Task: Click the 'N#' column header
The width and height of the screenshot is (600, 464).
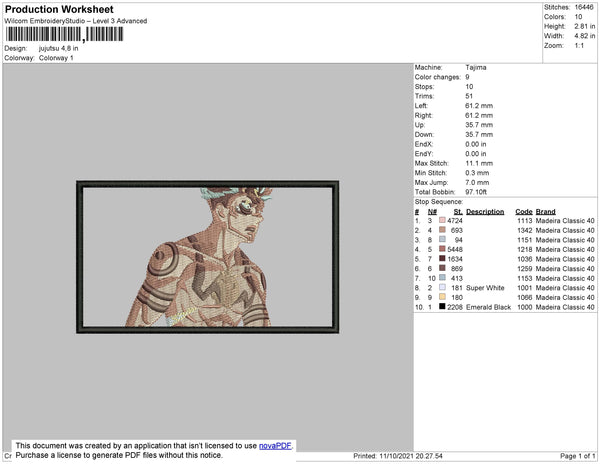Action: pos(432,212)
